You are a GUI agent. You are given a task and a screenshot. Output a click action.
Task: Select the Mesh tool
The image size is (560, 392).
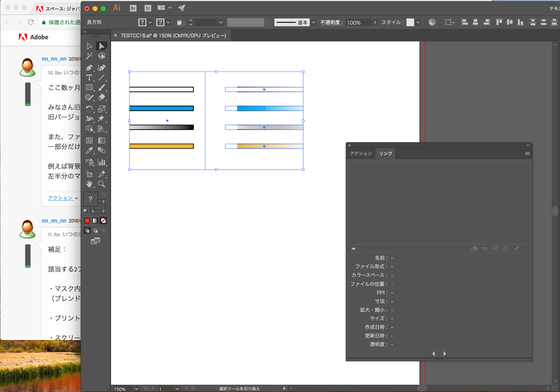89,140
